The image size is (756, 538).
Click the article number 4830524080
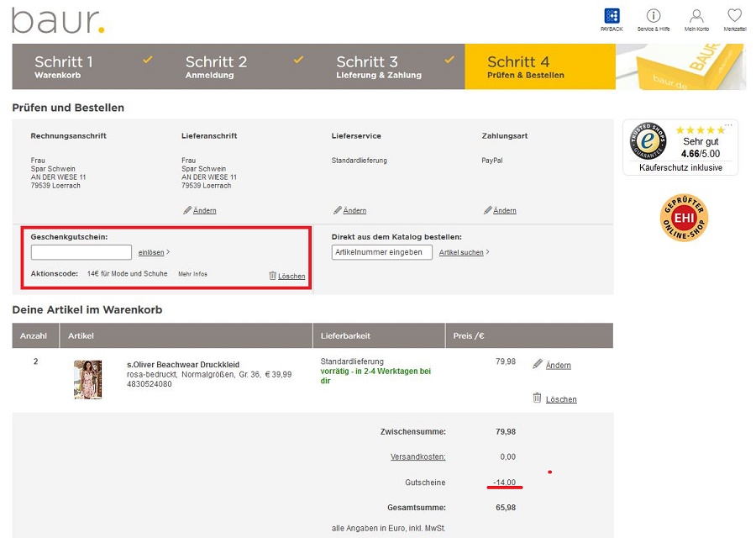(x=150, y=384)
